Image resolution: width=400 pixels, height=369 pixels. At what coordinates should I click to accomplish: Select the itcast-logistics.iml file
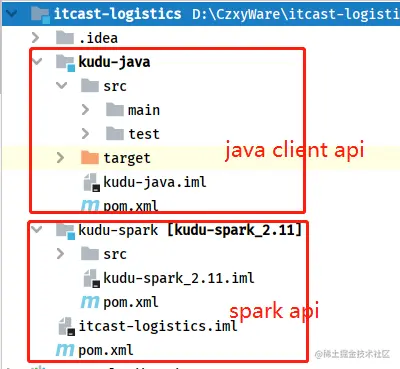pos(158,326)
